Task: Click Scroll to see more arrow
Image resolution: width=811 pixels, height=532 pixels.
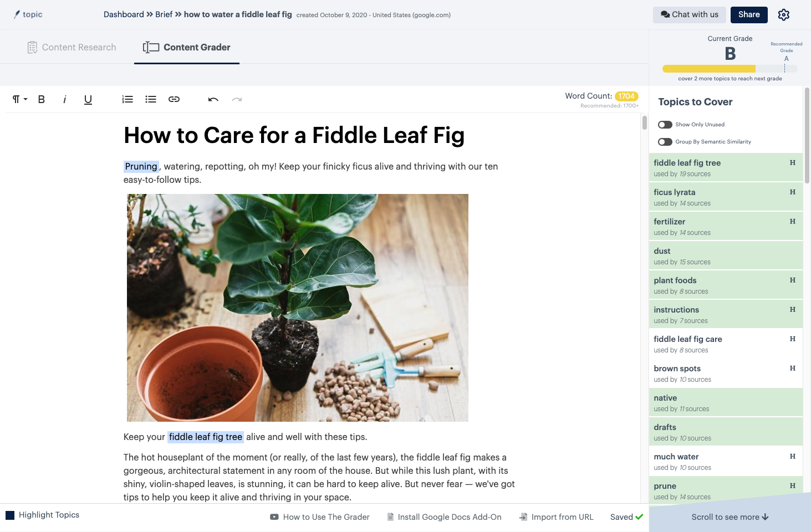Action: click(x=730, y=517)
